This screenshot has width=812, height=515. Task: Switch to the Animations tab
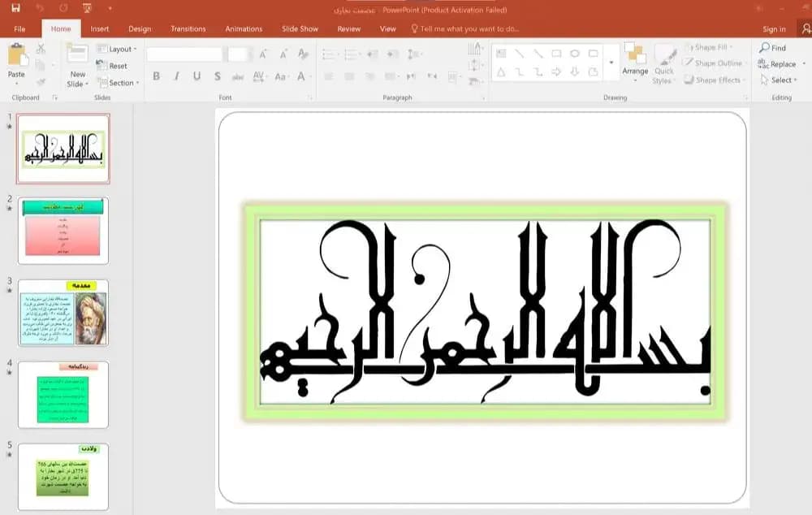tap(244, 29)
